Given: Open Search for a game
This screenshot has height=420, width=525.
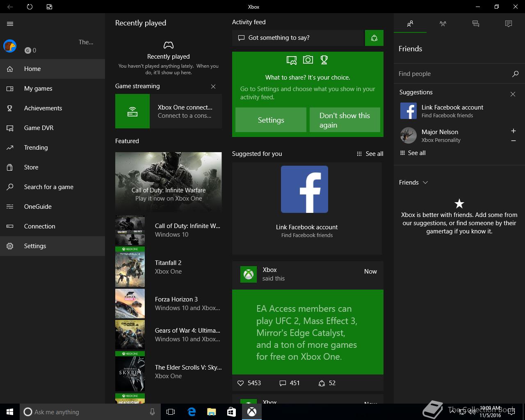Looking at the screenshot, I should click(x=52, y=187).
